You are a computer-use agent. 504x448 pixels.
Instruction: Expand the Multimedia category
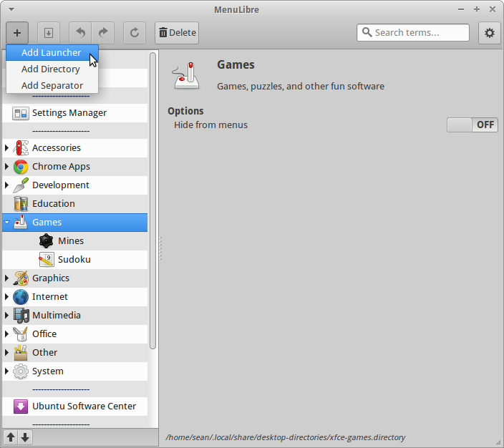pos(6,316)
